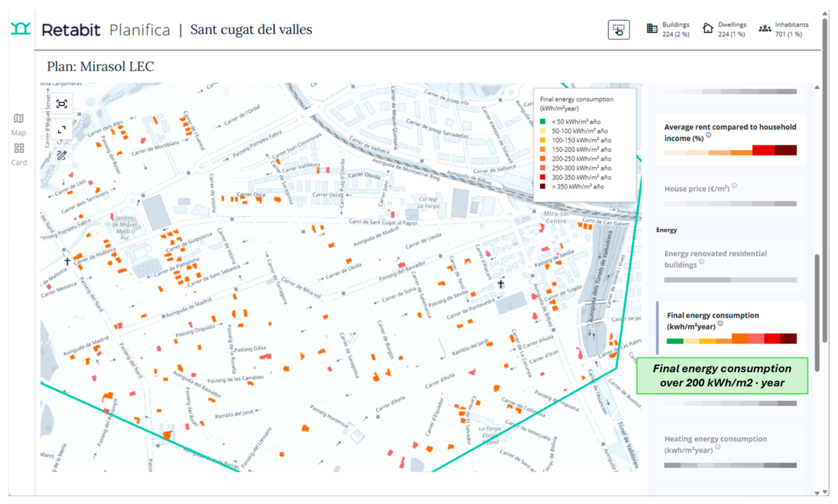Click the fit-to-extent frame map tool
This screenshot has width=838, height=504.
pyautogui.click(x=62, y=103)
